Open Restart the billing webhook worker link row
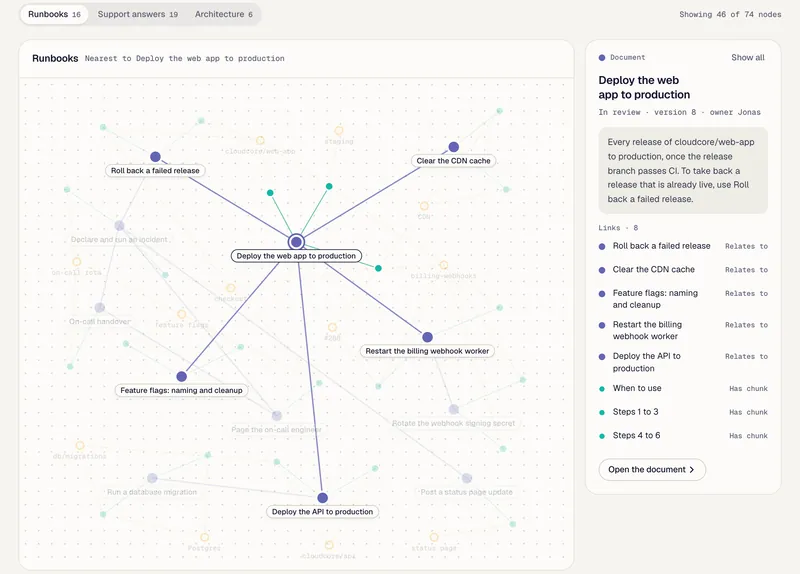Image resolution: width=800 pixels, height=574 pixels. [683, 331]
